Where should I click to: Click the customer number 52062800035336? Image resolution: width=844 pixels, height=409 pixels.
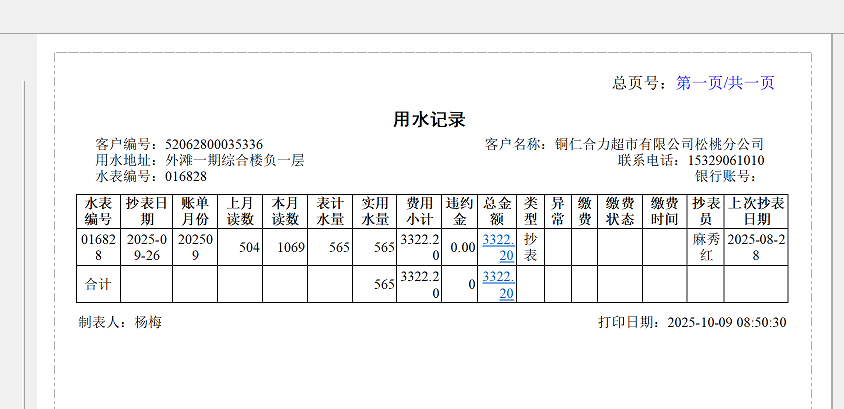pos(213,144)
